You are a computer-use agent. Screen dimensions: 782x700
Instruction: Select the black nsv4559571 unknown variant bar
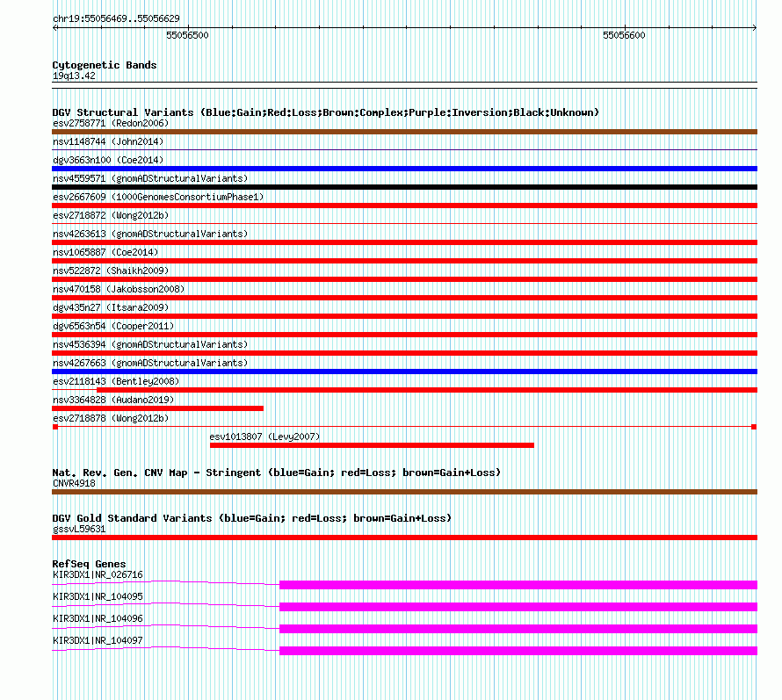(404, 187)
